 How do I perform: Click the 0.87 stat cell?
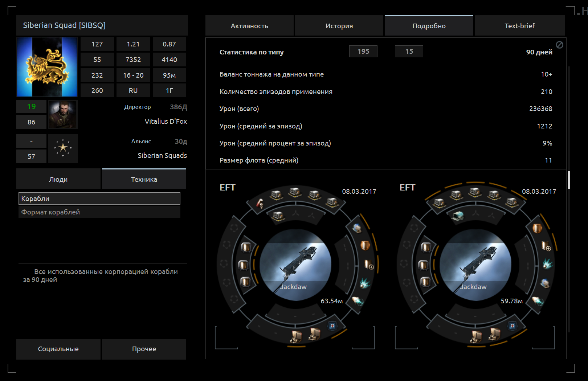coord(169,44)
